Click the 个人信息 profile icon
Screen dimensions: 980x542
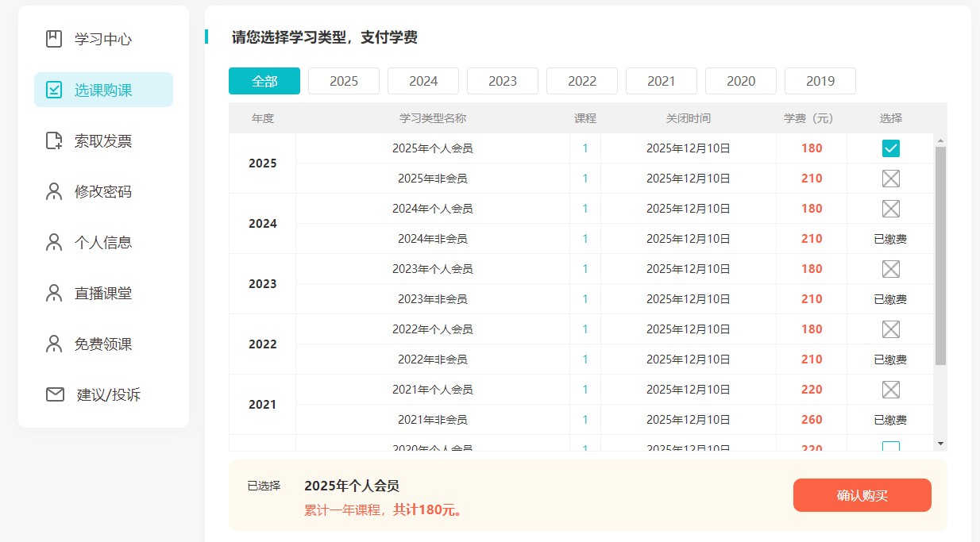pos(52,242)
